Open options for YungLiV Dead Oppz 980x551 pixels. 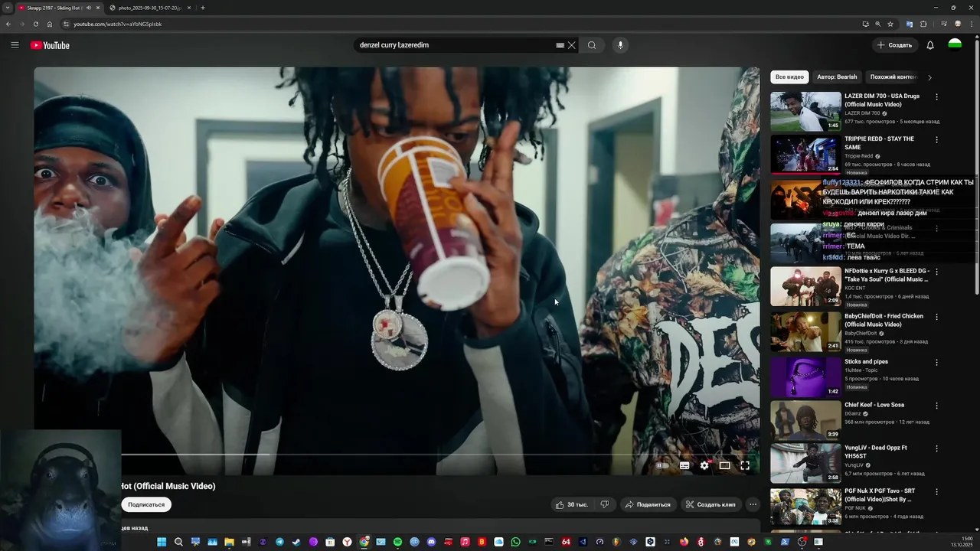(936, 448)
